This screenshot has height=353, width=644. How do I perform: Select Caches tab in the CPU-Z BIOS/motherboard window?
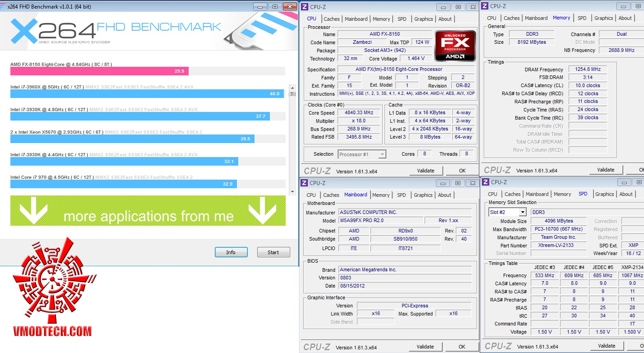click(x=331, y=195)
